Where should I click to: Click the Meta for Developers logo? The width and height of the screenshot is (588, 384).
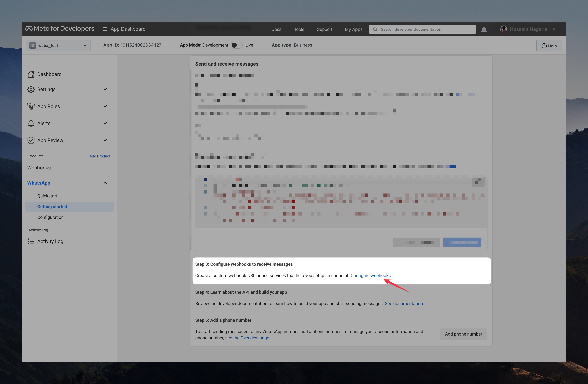tap(59, 29)
